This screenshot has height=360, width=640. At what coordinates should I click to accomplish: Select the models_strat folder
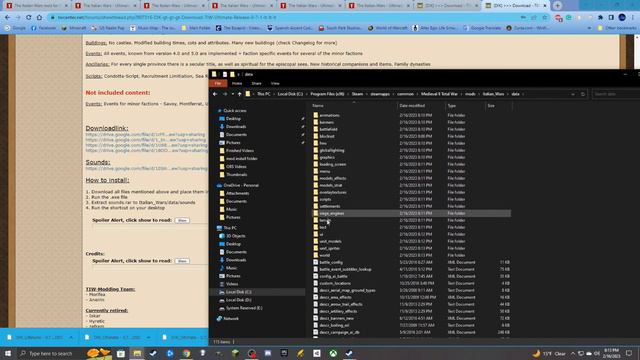(x=331, y=185)
